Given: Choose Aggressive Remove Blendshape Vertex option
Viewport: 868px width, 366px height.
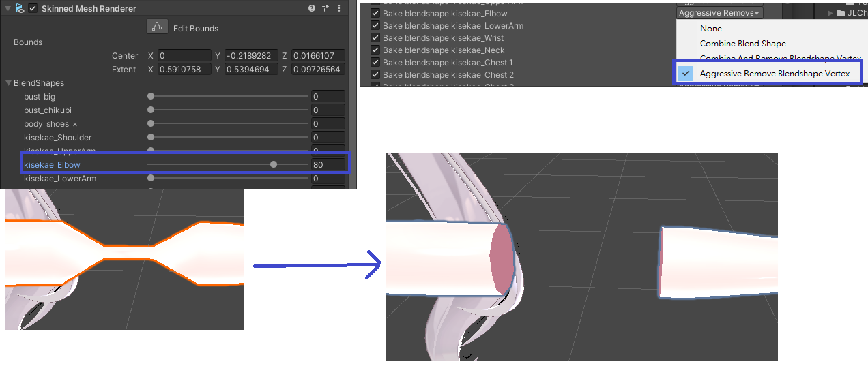Looking at the screenshot, I should click(775, 74).
